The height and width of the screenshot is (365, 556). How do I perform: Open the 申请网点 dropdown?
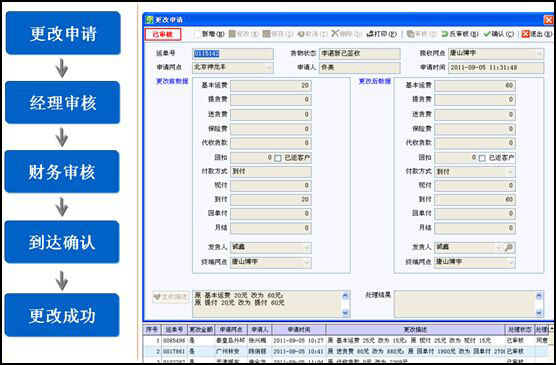(x=269, y=67)
